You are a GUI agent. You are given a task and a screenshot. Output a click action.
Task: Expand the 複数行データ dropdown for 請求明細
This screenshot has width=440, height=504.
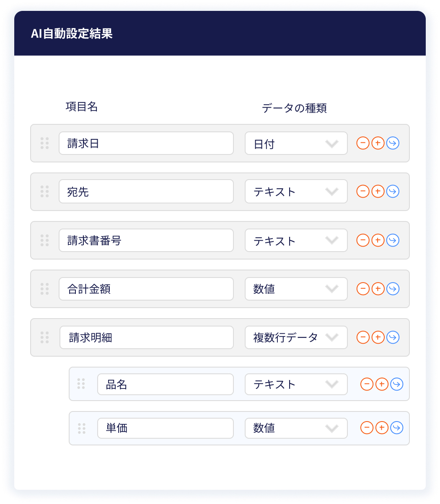pyautogui.click(x=296, y=337)
